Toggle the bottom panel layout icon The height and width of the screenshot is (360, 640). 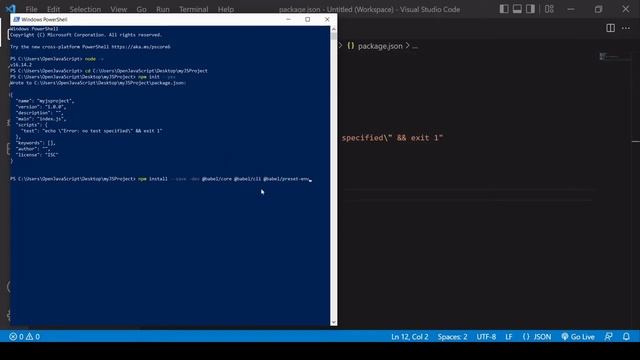[x=517, y=9]
